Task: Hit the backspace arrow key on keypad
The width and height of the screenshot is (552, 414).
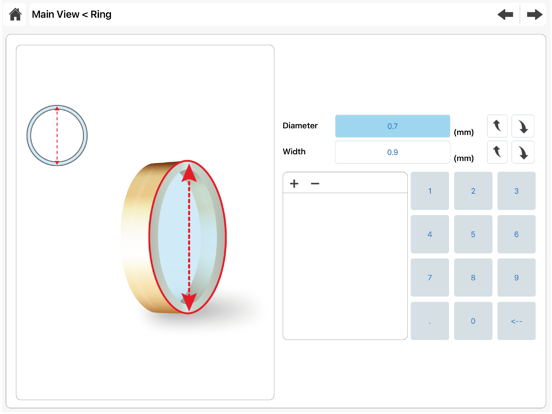Action: point(516,321)
